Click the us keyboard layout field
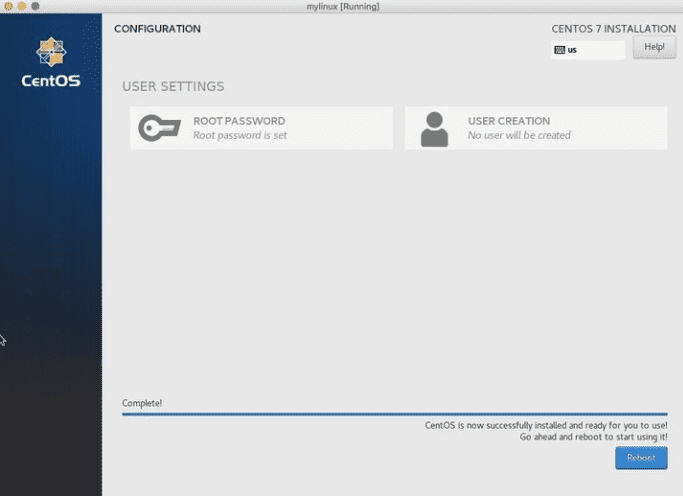 click(588, 50)
